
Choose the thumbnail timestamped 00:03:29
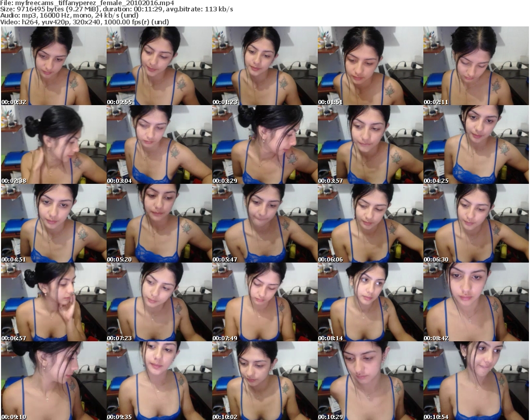click(x=264, y=144)
